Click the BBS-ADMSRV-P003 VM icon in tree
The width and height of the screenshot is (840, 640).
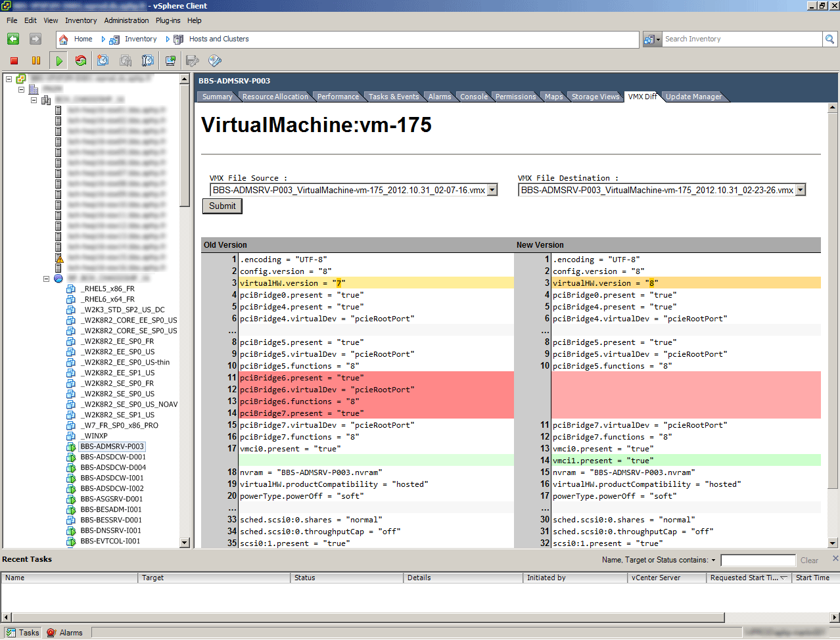click(x=71, y=447)
